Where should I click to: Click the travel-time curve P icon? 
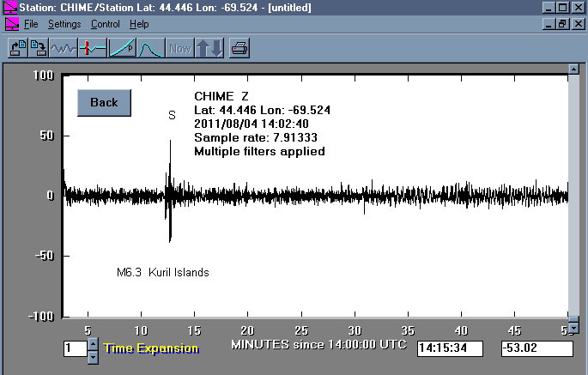(x=123, y=48)
